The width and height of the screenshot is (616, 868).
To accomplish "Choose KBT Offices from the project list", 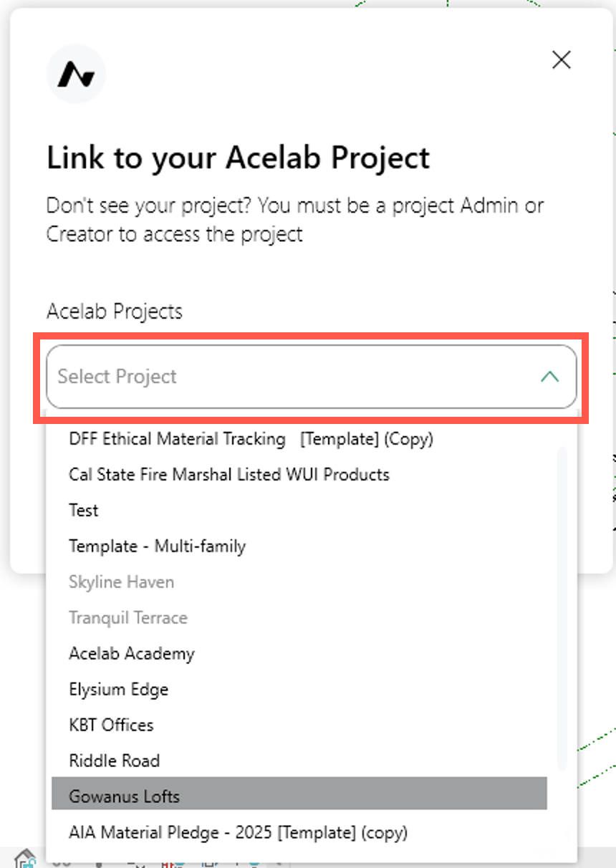I will click(x=299, y=725).
